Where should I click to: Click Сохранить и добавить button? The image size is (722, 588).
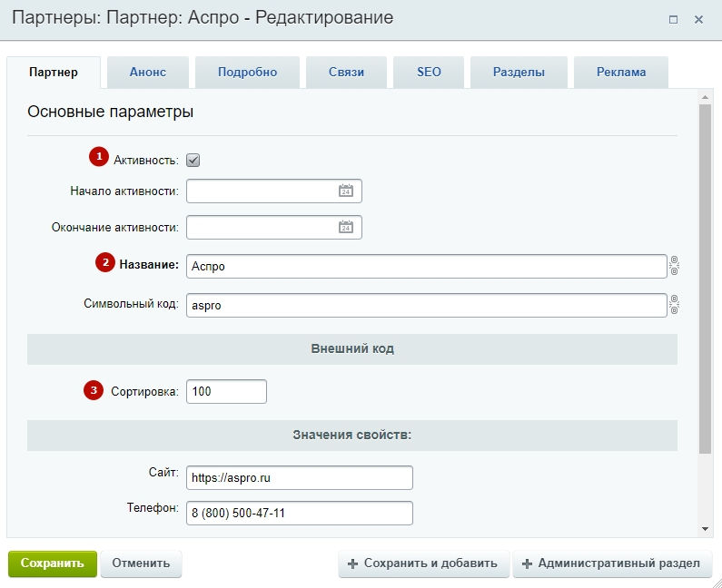423,563
